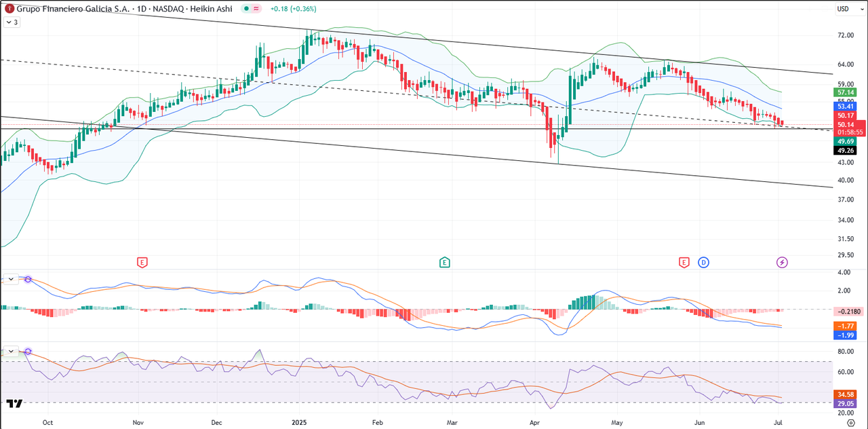This screenshot has width=868, height=429.
Task: Click the 64.00 price axis label
Action: 845,65
